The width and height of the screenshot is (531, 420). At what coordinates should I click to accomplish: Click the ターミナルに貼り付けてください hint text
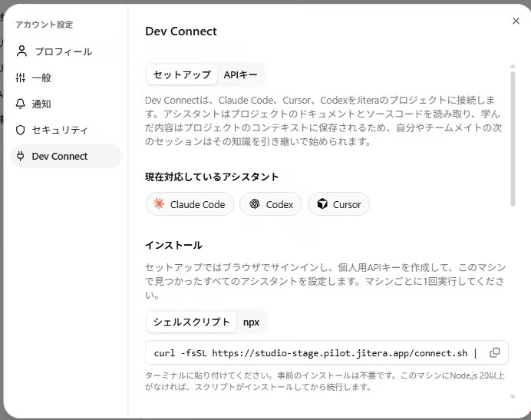coord(325,381)
